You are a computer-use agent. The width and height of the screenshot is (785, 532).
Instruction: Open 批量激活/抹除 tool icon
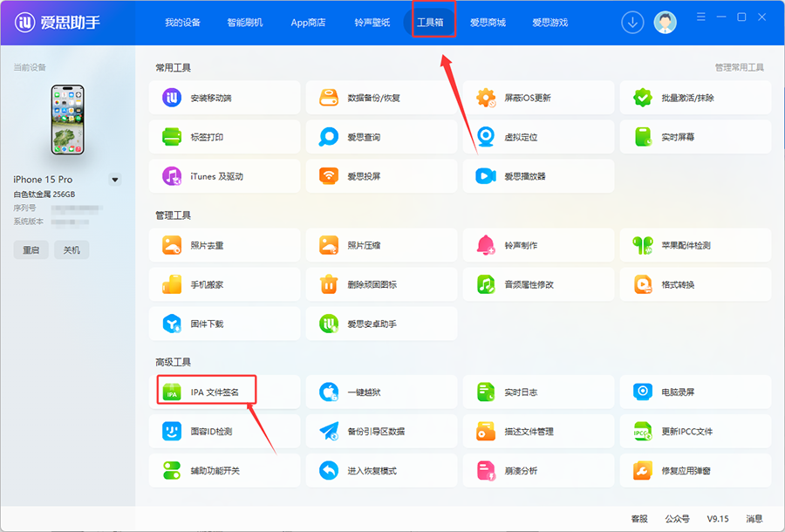[643, 98]
